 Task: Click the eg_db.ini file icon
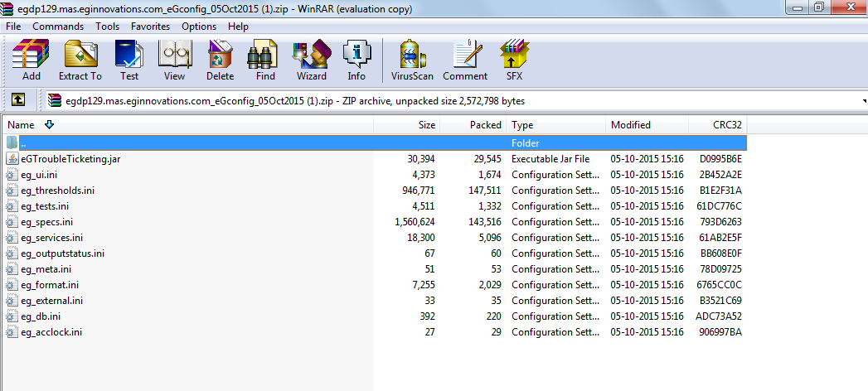click(x=12, y=317)
